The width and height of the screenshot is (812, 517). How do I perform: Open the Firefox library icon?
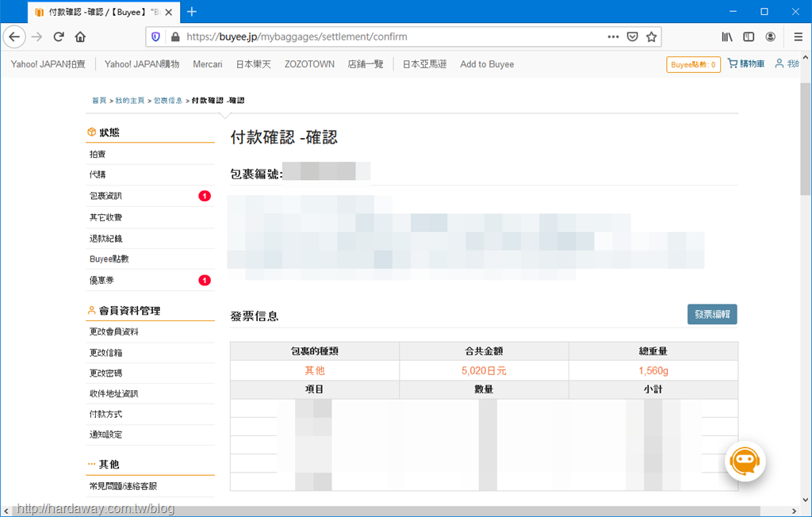(x=727, y=36)
